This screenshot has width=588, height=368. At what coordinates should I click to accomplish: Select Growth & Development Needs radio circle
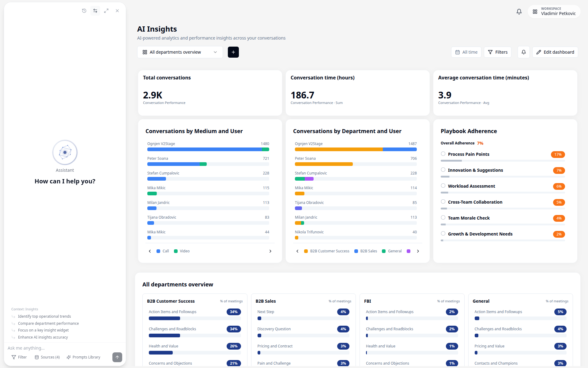(x=443, y=234)
